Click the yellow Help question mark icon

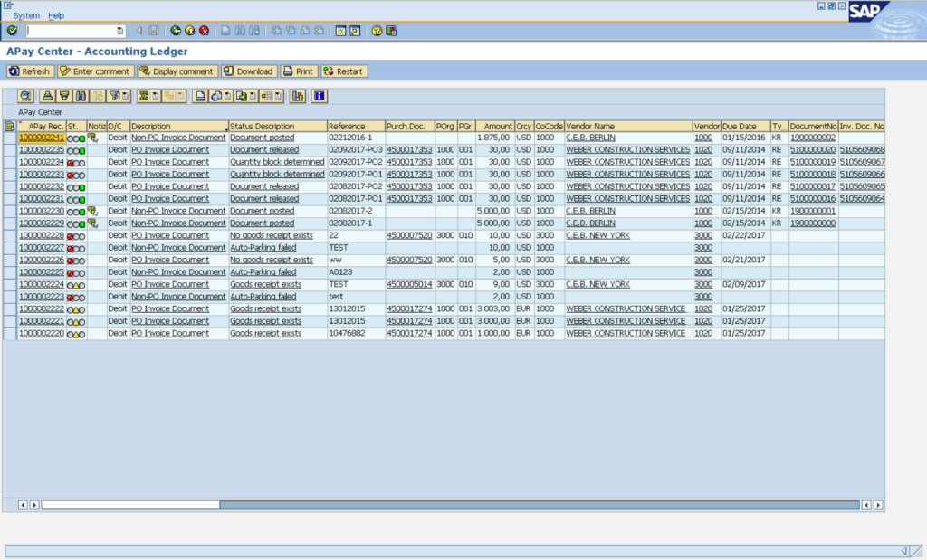coord(376,31)
